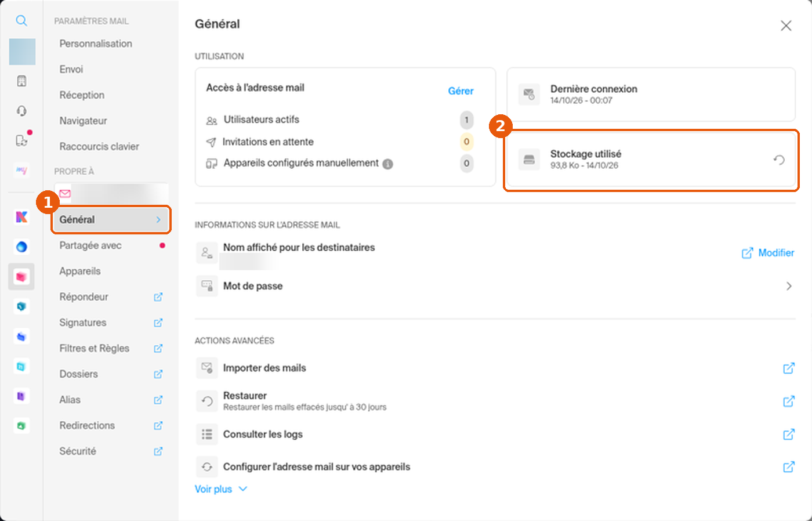The image size is (812, 521).
Task: Click the external link icon next to Alias
Action: click(158, 400)
